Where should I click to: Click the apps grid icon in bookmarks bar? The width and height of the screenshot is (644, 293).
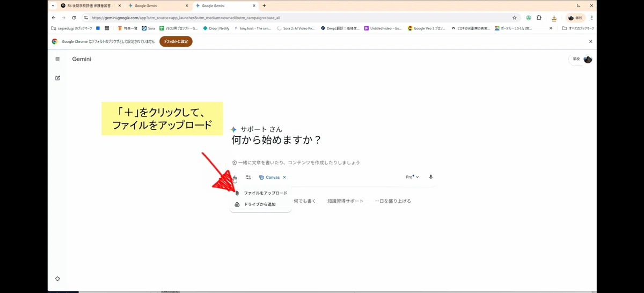coord(107,28)
